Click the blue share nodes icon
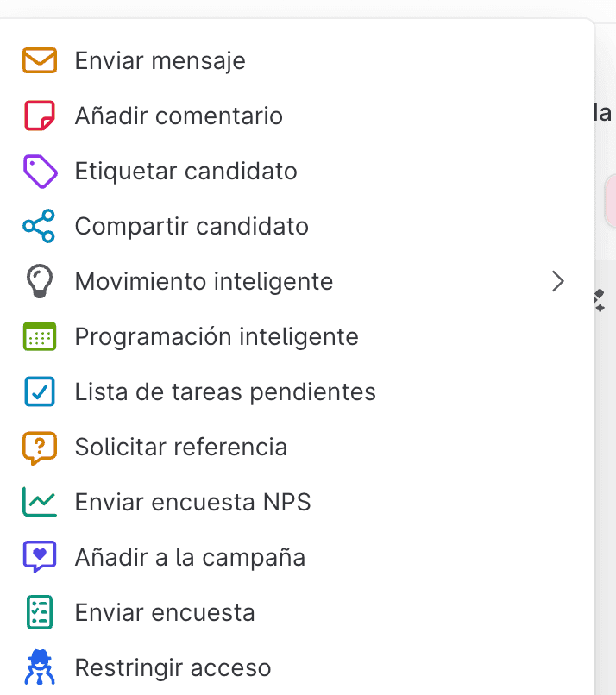The height and width of the screenshot is (695, 616). click(39, 226)
